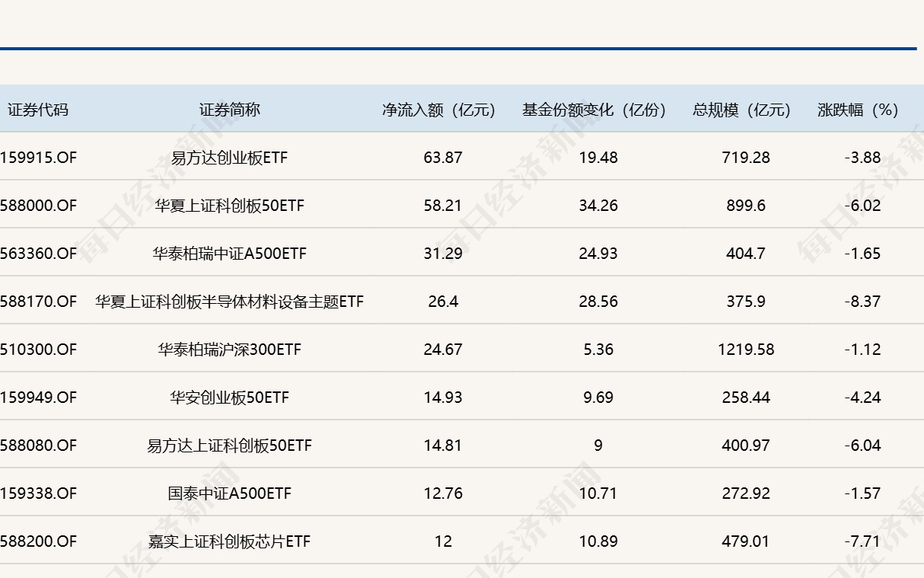Select total size 1219.58
Screen dimensions: 924x578
click(x=746, y=350)
